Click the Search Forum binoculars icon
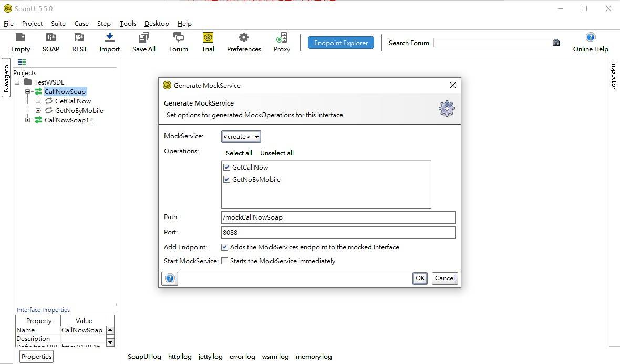The image size is (620, 364). 556,43
